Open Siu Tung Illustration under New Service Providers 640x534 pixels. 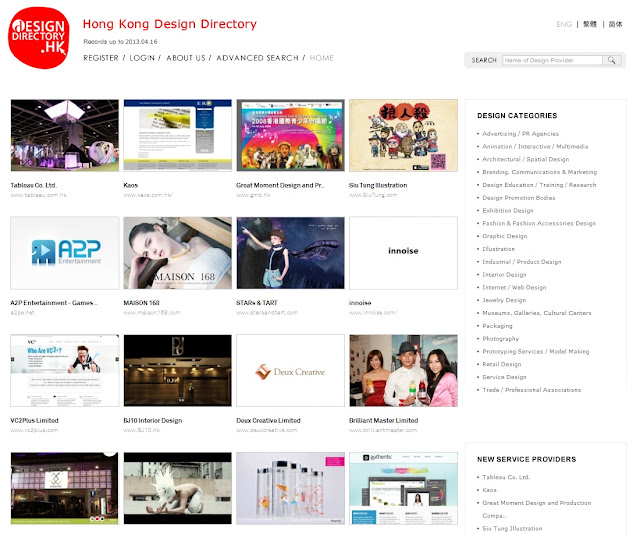click(x=512, y=529)
